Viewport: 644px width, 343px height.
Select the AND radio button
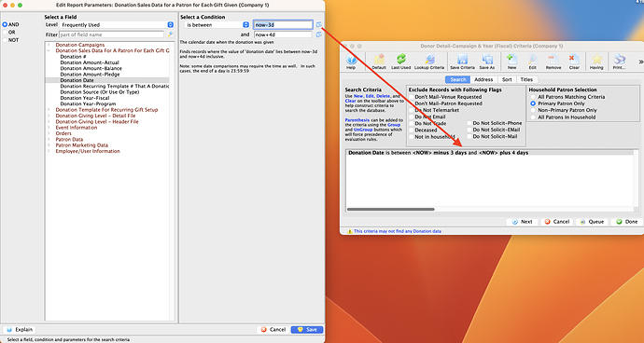(x=5, y=24)
